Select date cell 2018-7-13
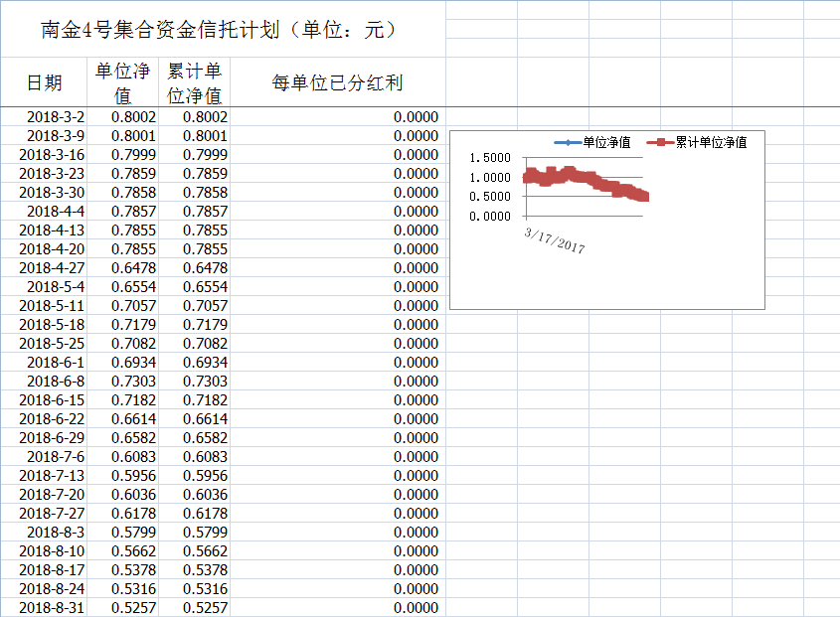 pyautogui.click(x=44, y=476)
